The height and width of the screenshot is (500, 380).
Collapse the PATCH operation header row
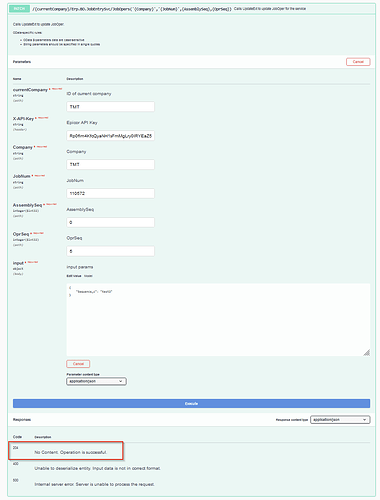191,9
